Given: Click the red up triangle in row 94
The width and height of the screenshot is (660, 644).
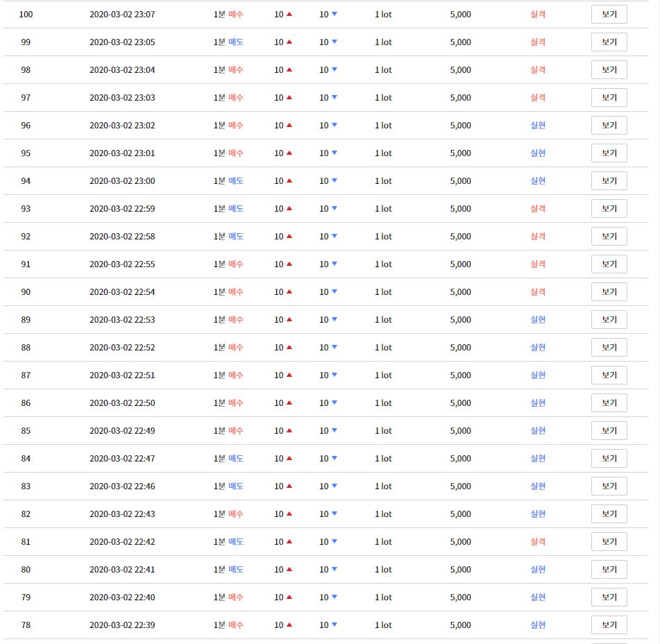Looking at the screenshot, I should click(289, 181).
